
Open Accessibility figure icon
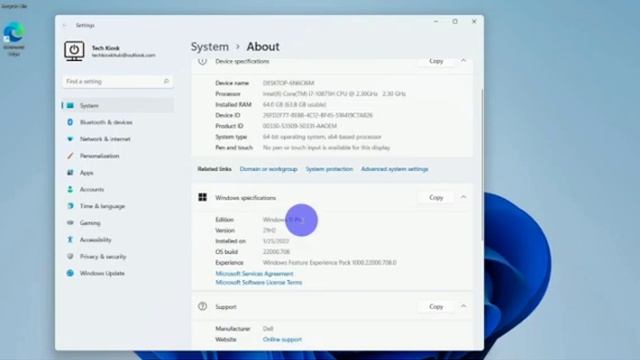[70, 240]
